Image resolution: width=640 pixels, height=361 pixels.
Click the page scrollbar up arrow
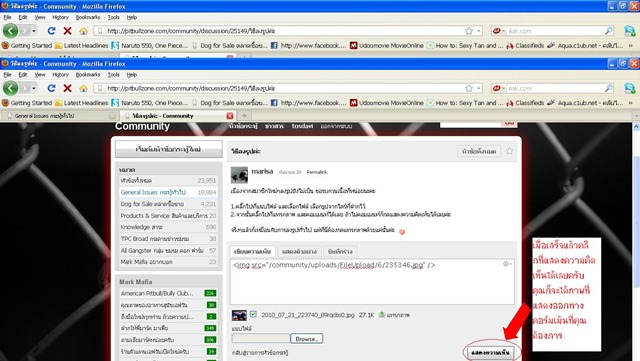(636, 127)
